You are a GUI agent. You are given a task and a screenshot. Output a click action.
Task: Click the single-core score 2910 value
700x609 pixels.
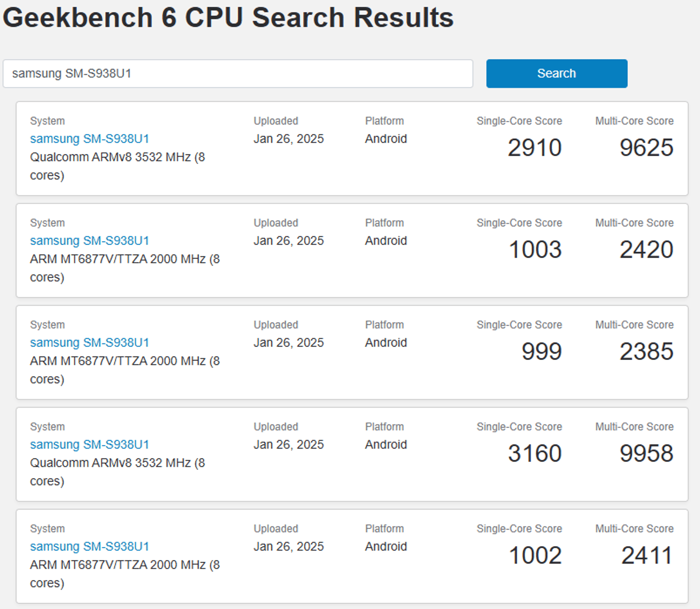click(535, 147)
